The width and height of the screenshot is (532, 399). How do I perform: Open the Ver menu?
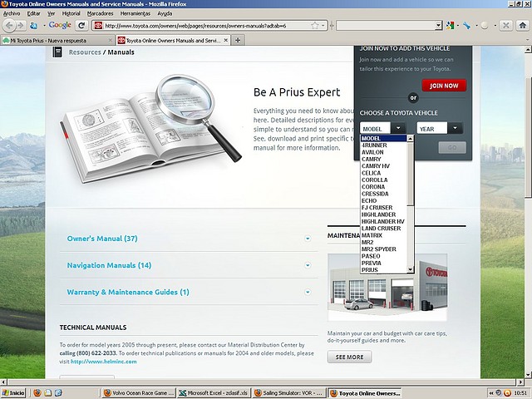pyautogui.click(x=52, y=13)
